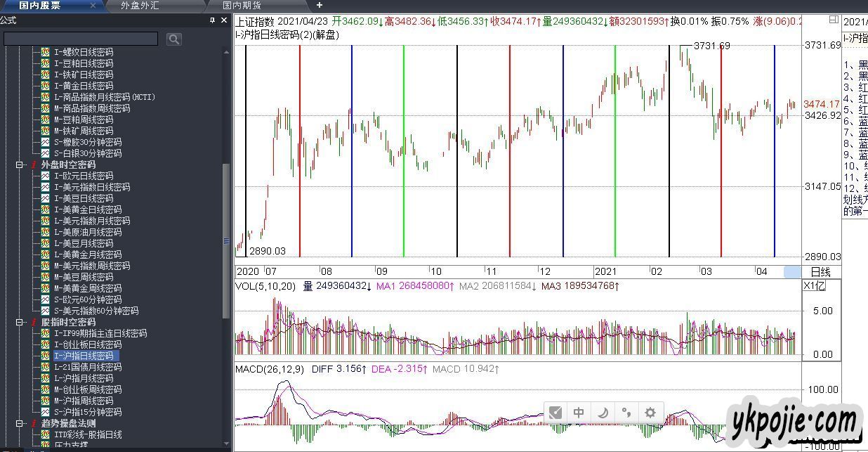Switch to the 外盘外汇 tab

(x=140, y=6)
